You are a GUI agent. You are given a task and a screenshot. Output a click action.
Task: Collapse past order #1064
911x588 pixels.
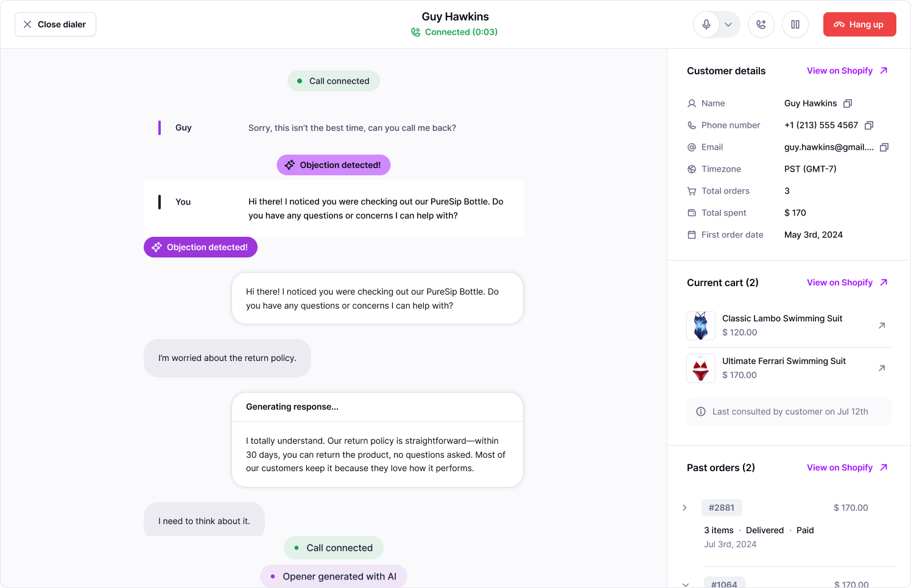pos(686,584)
